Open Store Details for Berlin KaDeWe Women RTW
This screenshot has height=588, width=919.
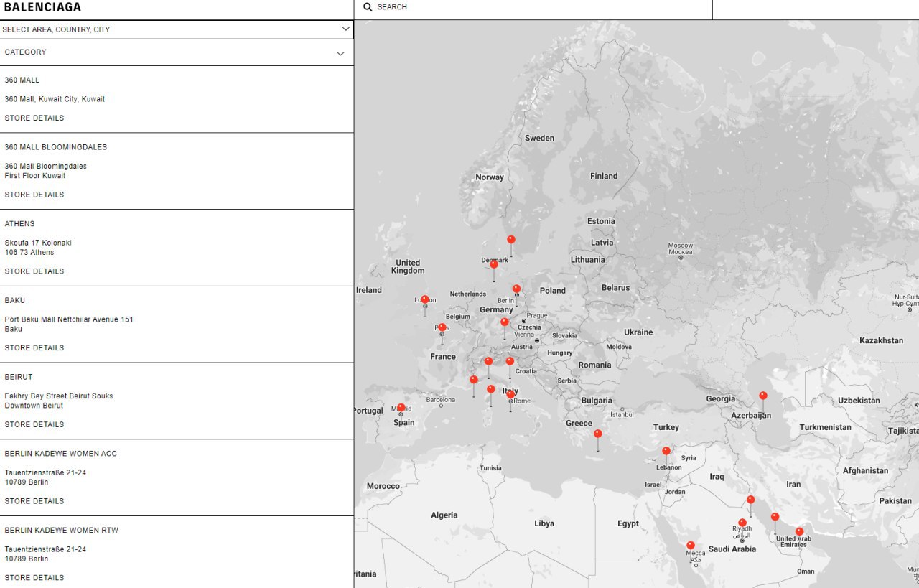click(34, 577)
